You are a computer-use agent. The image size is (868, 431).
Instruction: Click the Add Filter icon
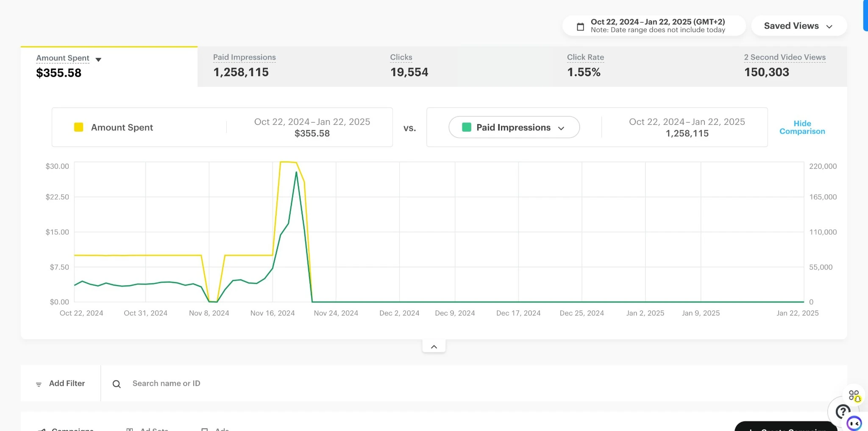point(39,384)
